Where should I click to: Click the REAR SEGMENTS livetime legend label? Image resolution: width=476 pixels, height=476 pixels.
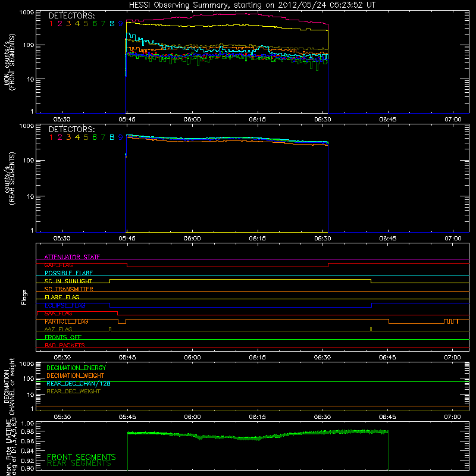pyautogui.click(x=79, y=464)
